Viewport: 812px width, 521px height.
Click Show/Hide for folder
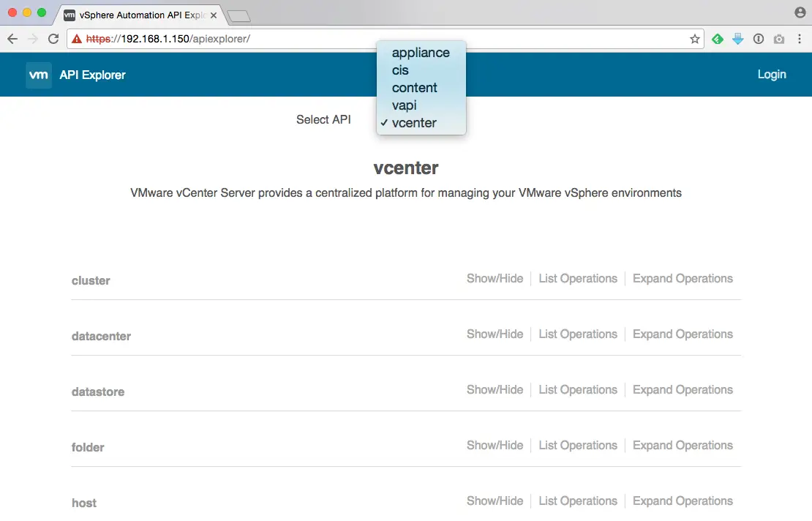(495, 446)
